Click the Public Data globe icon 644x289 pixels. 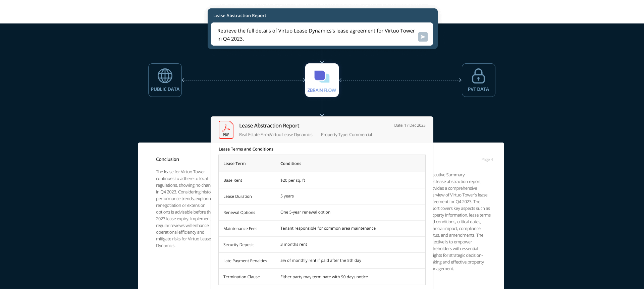165,76
